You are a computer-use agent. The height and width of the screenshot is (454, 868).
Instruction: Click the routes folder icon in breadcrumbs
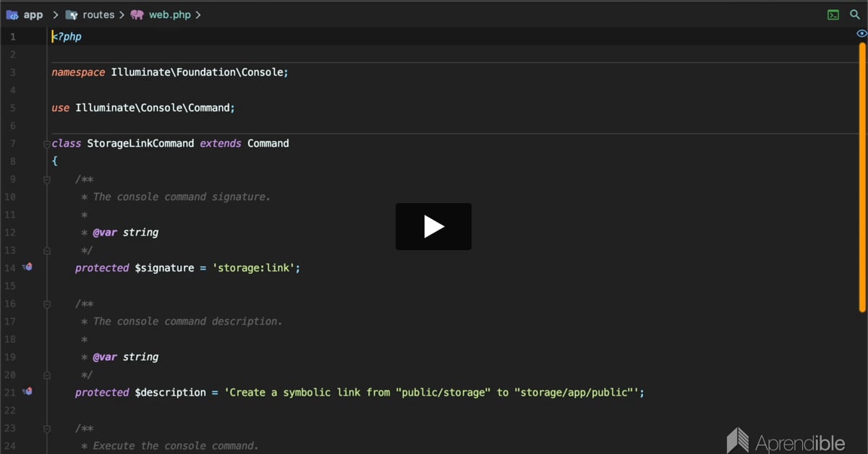pos(72,14)
